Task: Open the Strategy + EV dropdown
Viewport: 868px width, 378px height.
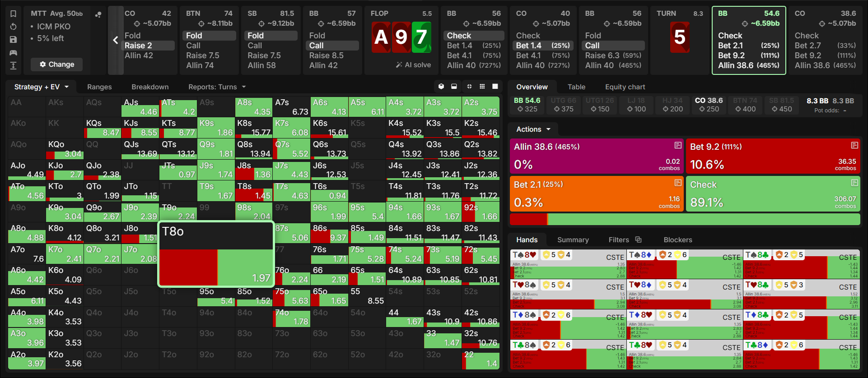Action: click(42, 87)
